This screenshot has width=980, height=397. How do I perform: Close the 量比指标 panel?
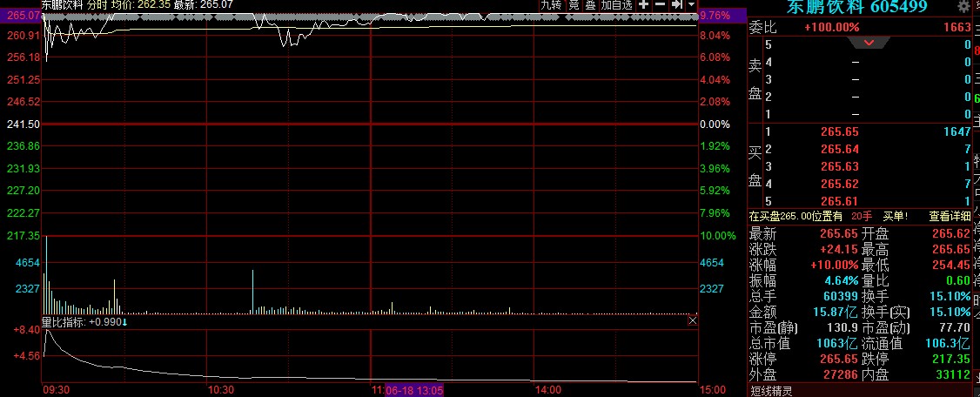pos(693,321)
